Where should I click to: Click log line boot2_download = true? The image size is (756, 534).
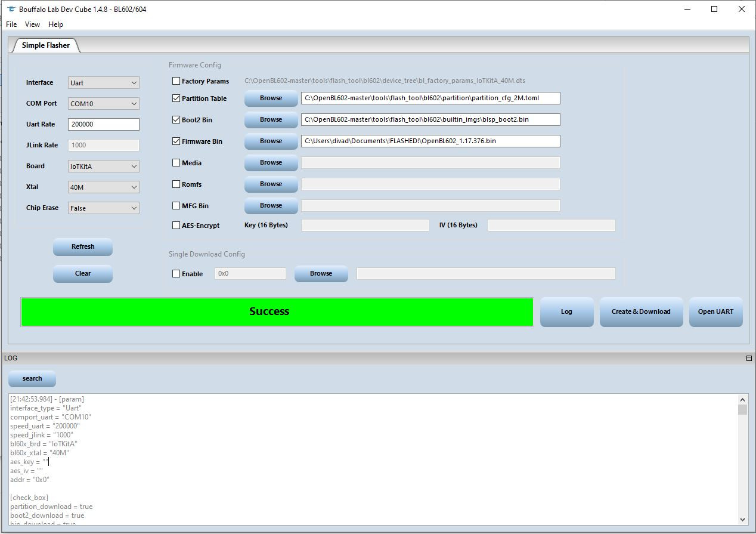tap(47, 516)
